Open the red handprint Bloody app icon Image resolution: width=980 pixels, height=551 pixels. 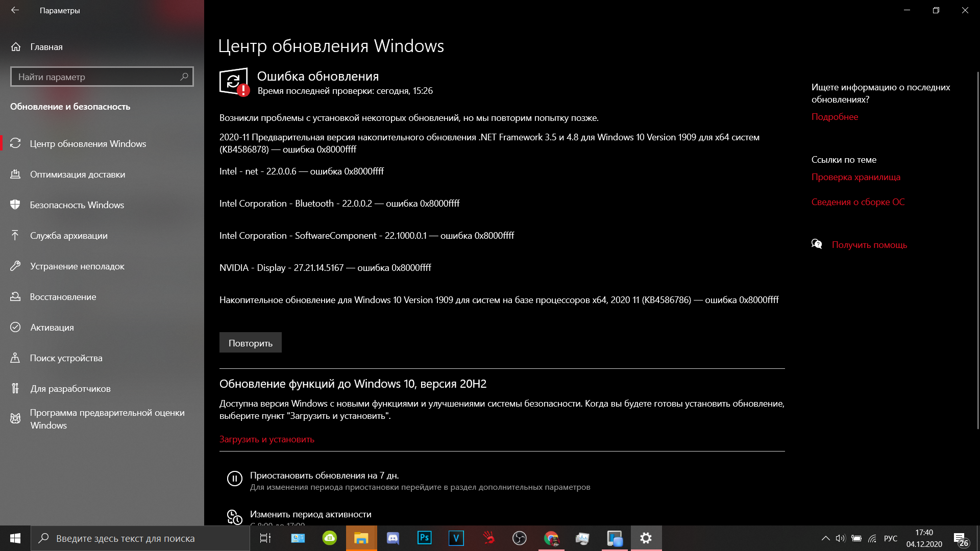tap(488, 538)
